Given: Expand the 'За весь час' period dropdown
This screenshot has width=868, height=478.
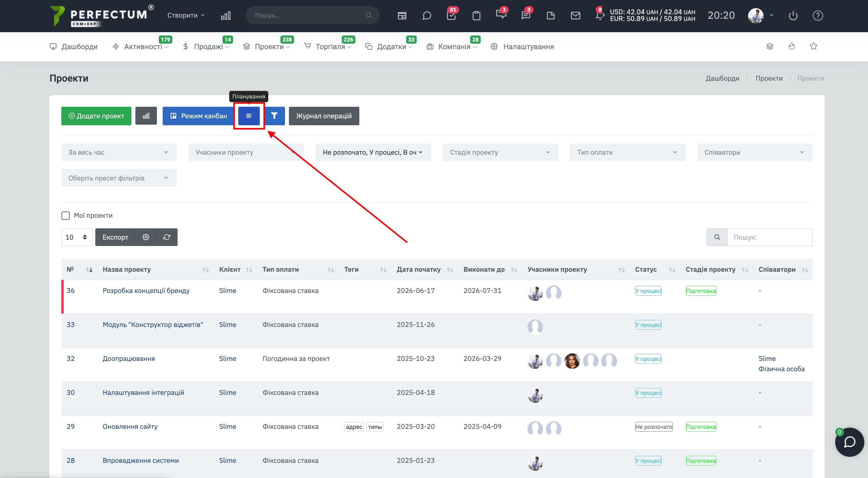Looking at the screenshot, I should pyautogui.click(x=119, y=152).
